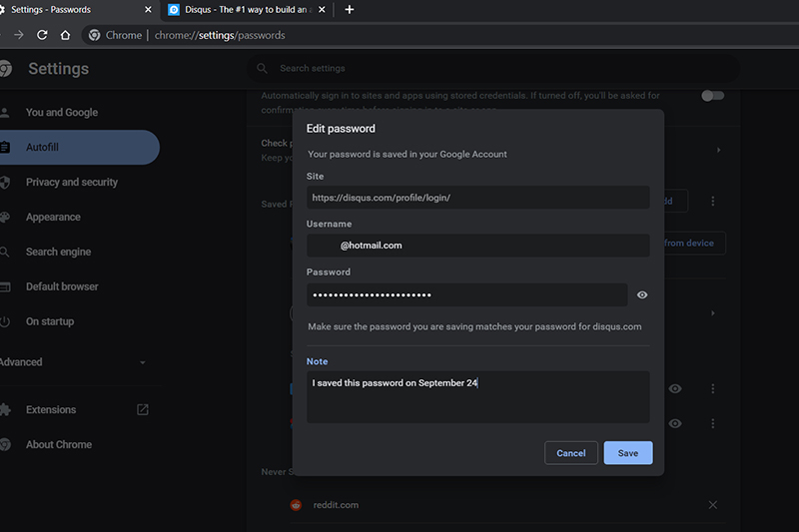Switch to the Settings - Passwords tab
The image size is (799, 532).
(77, 10)
